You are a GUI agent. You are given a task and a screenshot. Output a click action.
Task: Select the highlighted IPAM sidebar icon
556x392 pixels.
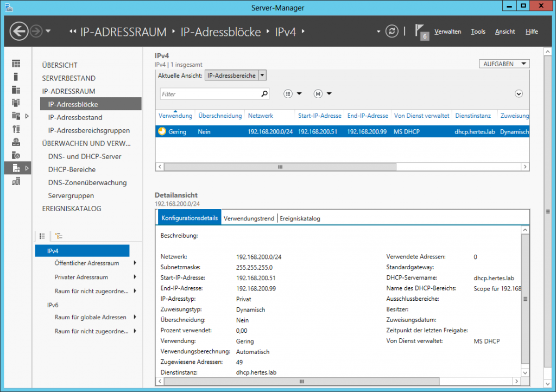pyautogui.click(x=16, y=168)
